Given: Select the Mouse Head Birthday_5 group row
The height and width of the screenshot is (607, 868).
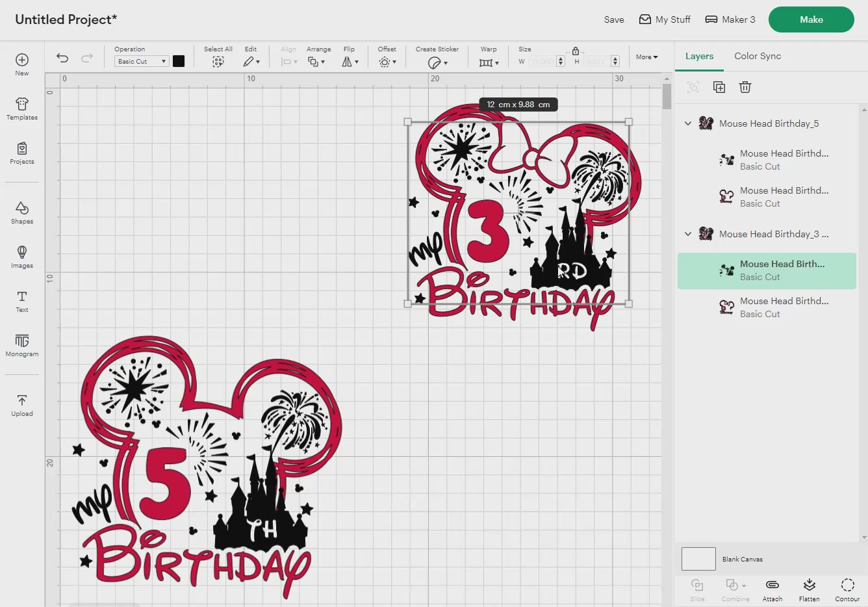Looking at the screenshot, I should pyautogui.click(x=767, y=123).
